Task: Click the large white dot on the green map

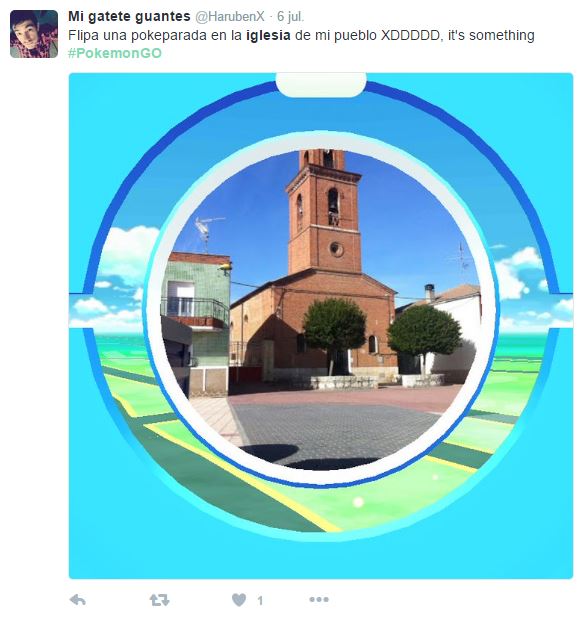Action: coord(358,502)
